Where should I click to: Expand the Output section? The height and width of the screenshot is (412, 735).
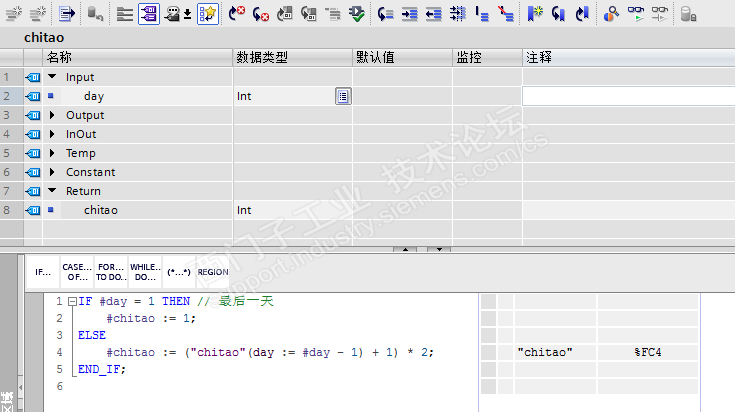pos(52,115)
